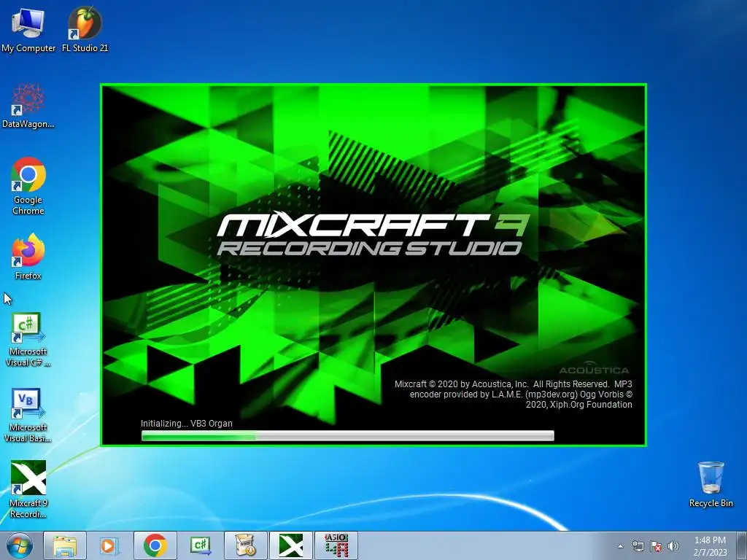Select the Microsoft Visual Basic desktop shortcut
The image size is (747, 560).
[28, 416]
